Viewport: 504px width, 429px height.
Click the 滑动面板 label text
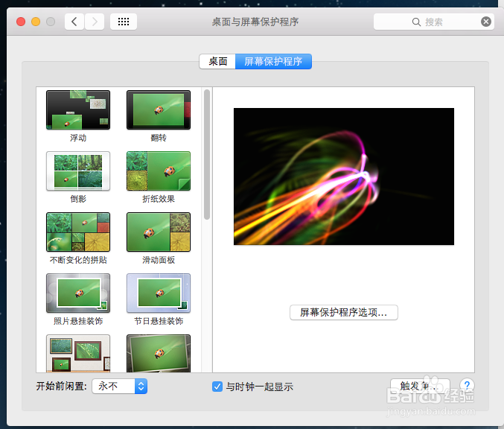click(x=159, y=260)
